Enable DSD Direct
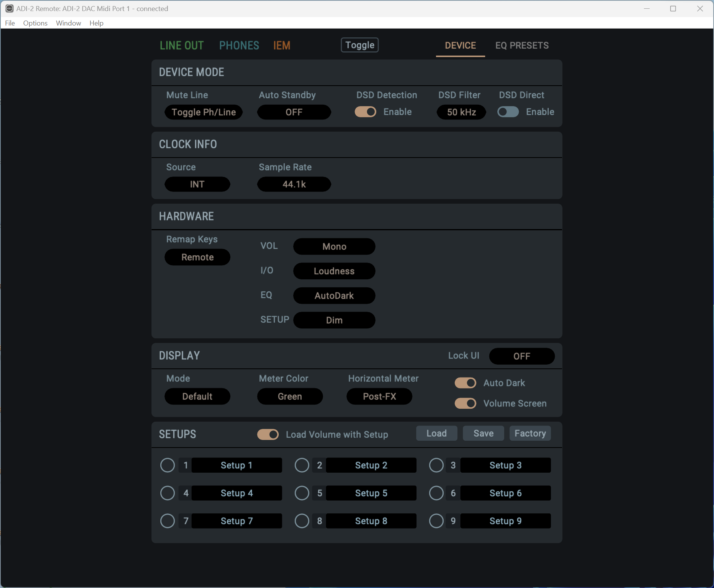The image size is (714, 588). point(508,112)
